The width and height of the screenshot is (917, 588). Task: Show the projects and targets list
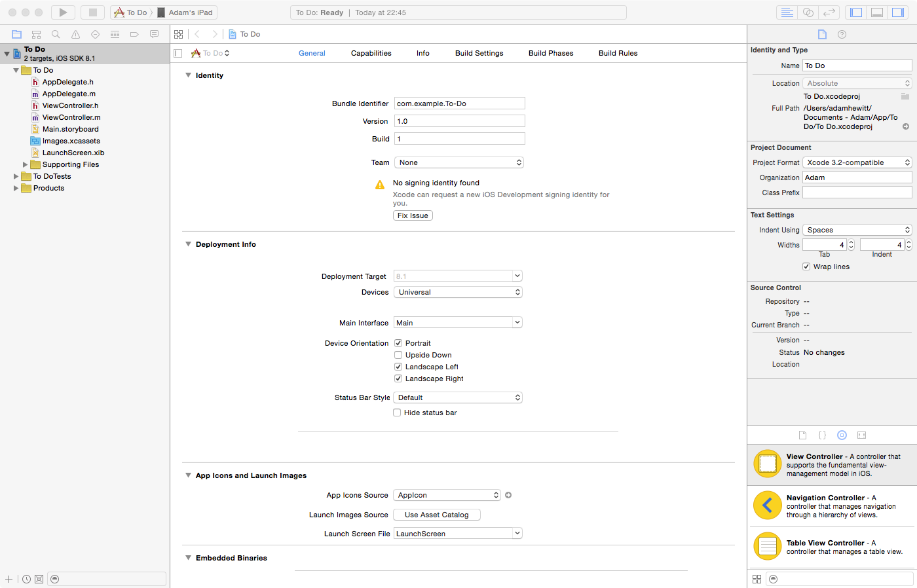coord(178,53)
